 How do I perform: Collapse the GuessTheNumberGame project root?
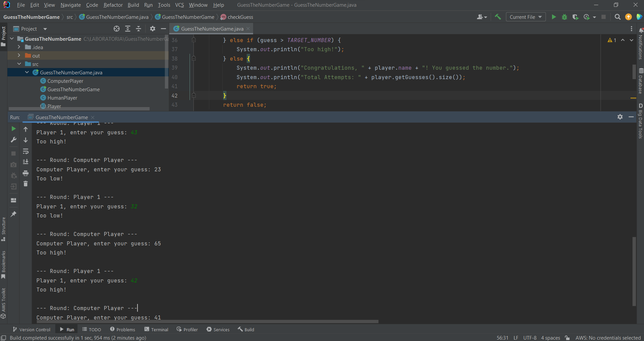pos(12,39)
